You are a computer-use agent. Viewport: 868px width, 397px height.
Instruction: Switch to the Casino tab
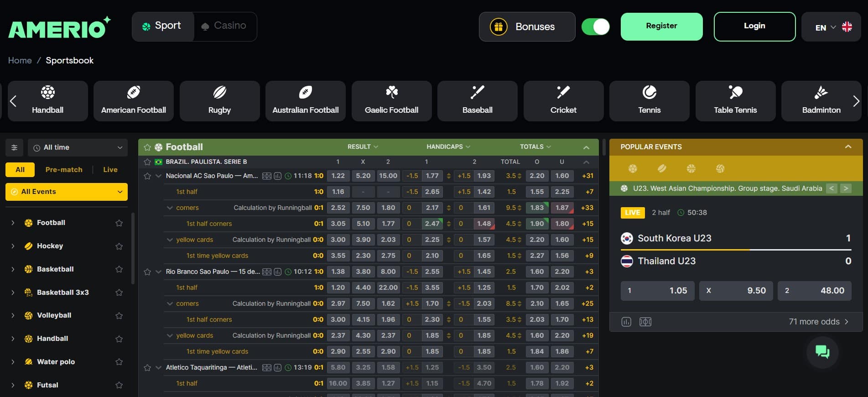coord(224,26)
